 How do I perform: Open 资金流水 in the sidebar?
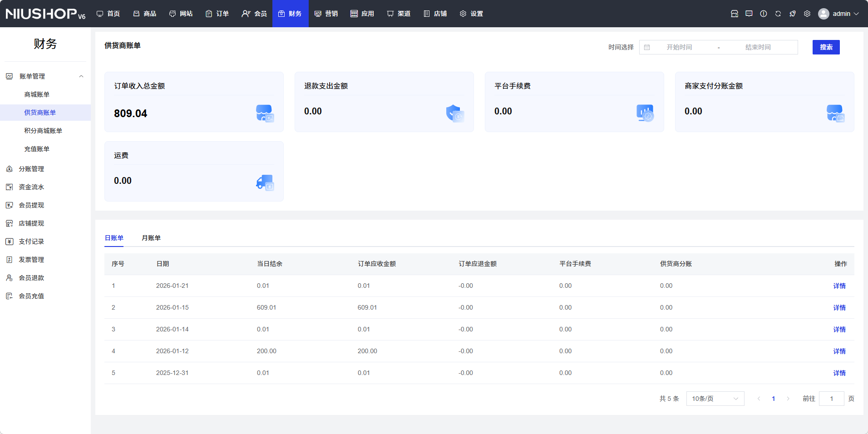31,187
